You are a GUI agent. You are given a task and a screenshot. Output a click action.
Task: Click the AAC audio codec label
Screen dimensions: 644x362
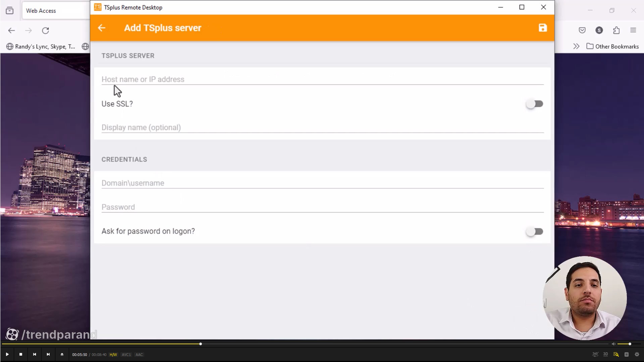pos(139,355)
